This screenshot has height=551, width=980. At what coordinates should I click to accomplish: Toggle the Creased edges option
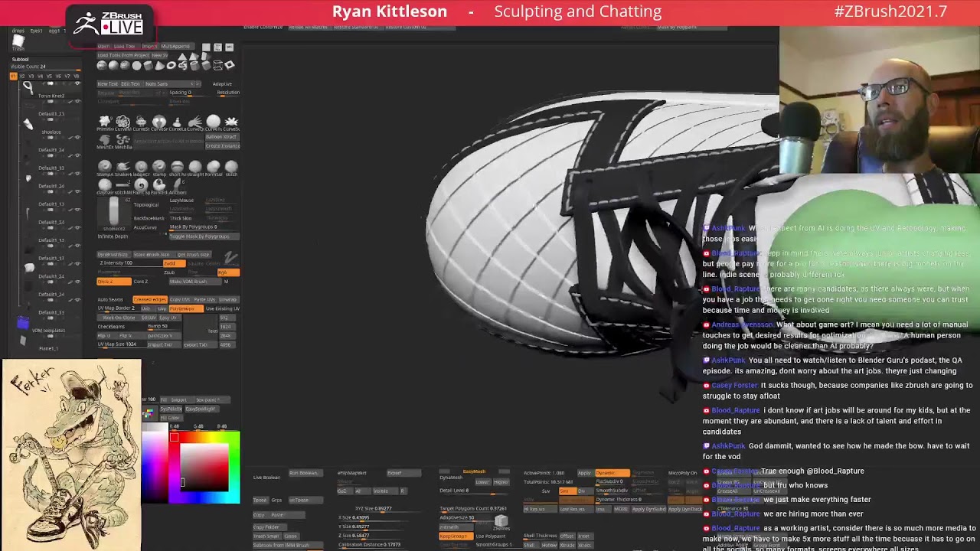pos(150,299)
